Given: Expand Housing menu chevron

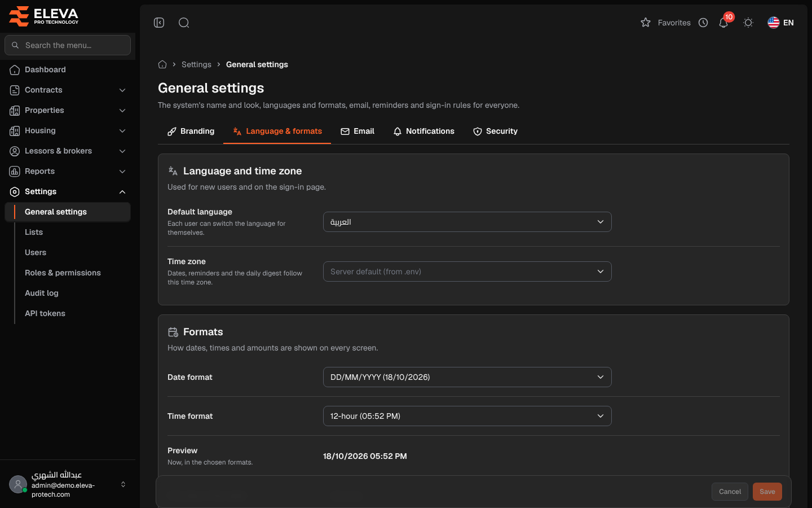Looking at the screenshot, I should [122, 130].
